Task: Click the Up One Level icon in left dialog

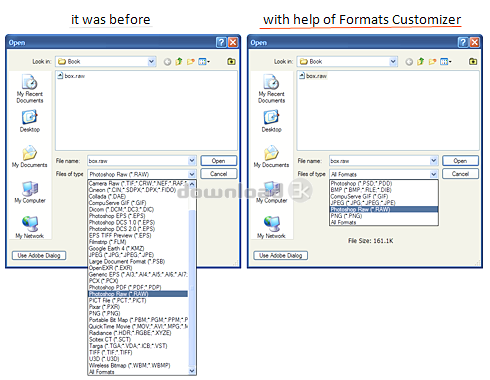Action: coord(179,61)
